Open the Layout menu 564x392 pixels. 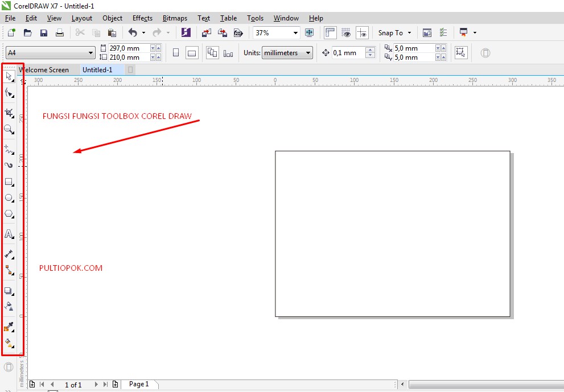pyautogui.click(x=81, y=18)
